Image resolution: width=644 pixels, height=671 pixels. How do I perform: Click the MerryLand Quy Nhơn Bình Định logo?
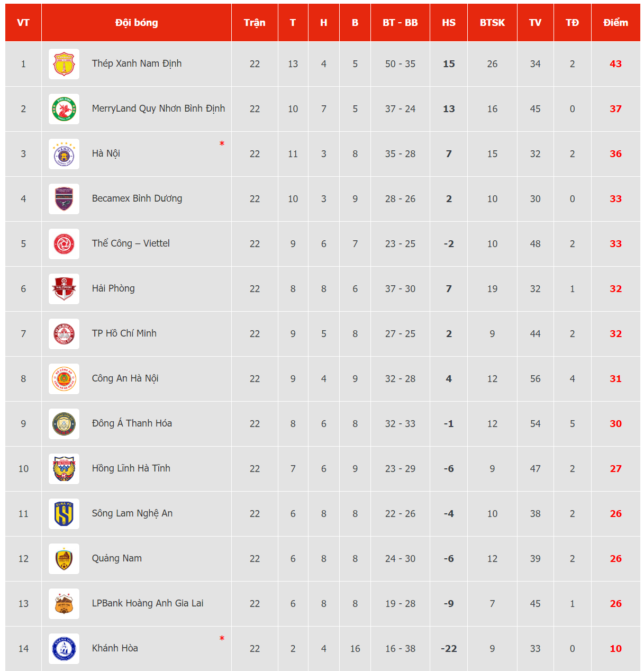pos(64,109)
